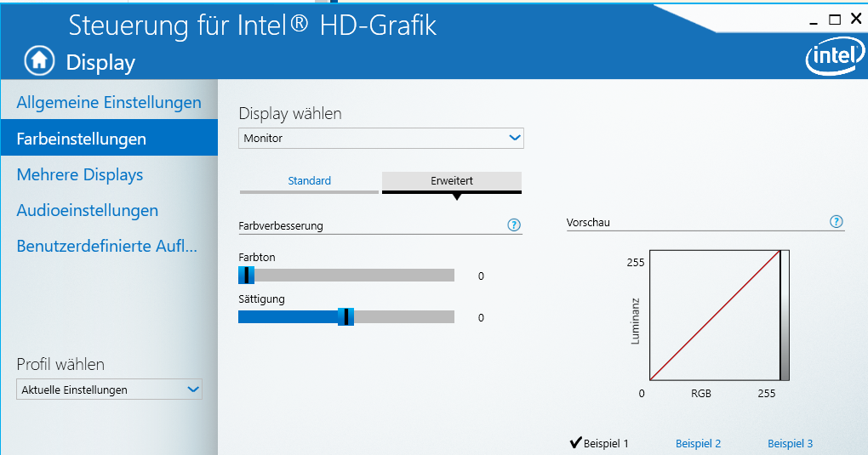This screenshot has height=455, width=868.
Task: Select the checked Beispiel 1 preview option
Action: tap(599, 443)
